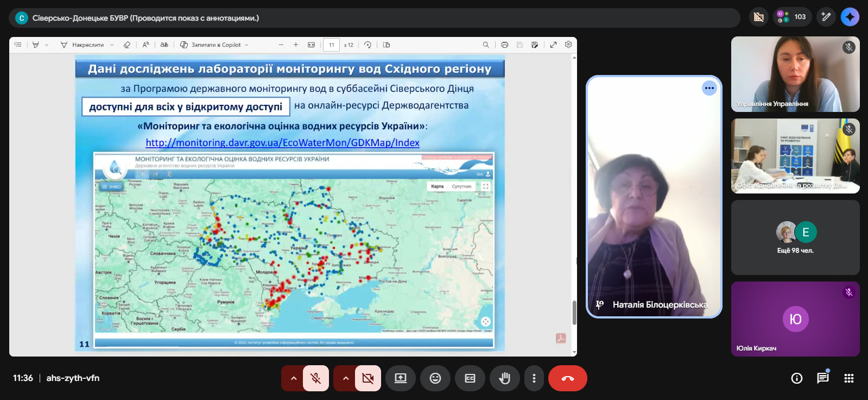Open the Накреслити draw tool dropdown
868x400 pixels.
pyautogui.click(x=112, y=45)
